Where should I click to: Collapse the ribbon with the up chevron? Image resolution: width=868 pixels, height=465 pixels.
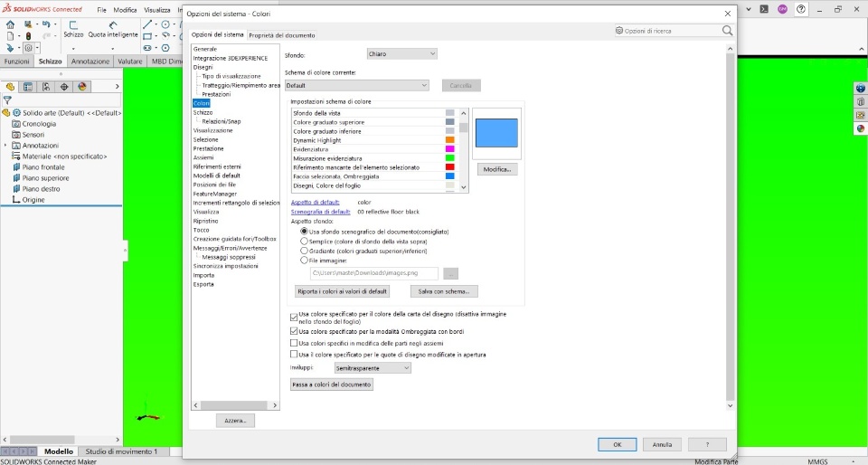(862, 49)
